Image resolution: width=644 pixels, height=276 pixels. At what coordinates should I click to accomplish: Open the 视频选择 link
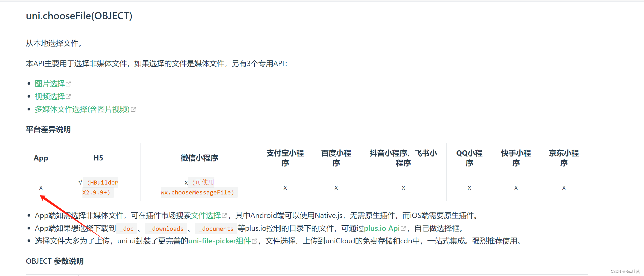tap(50, 97)
